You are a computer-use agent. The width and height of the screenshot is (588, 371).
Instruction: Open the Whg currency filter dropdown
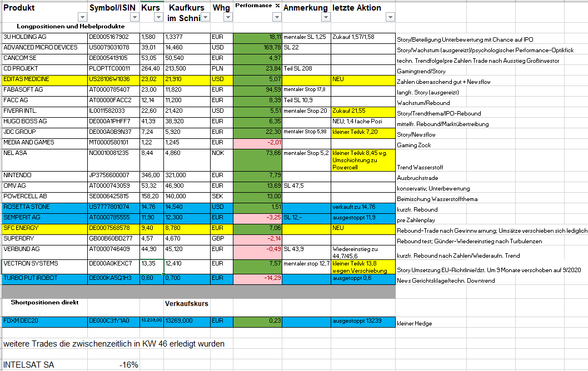[227, 17]
